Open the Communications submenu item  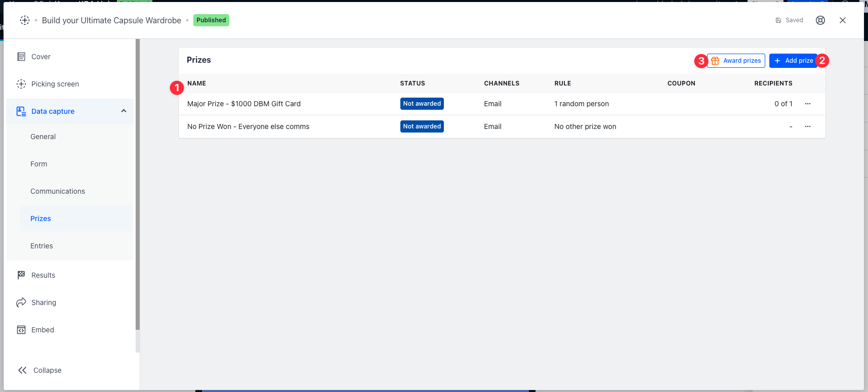pyautogui.click(x=58, y=191)
